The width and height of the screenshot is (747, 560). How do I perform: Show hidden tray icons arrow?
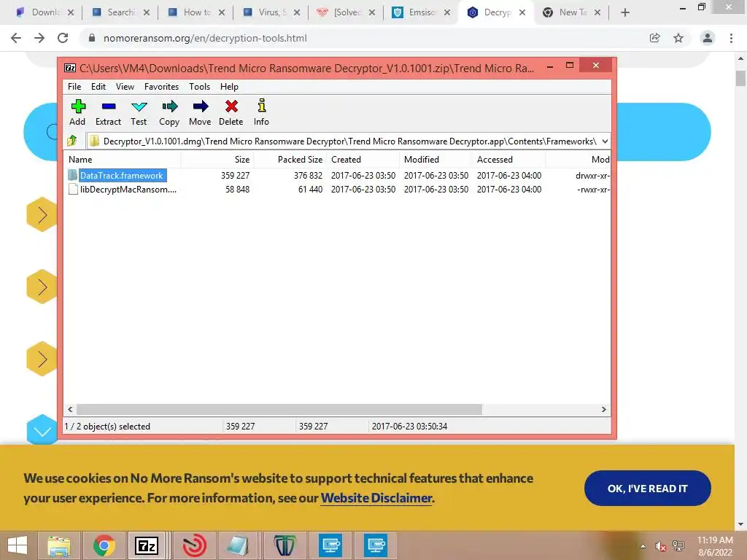[643, 546]
